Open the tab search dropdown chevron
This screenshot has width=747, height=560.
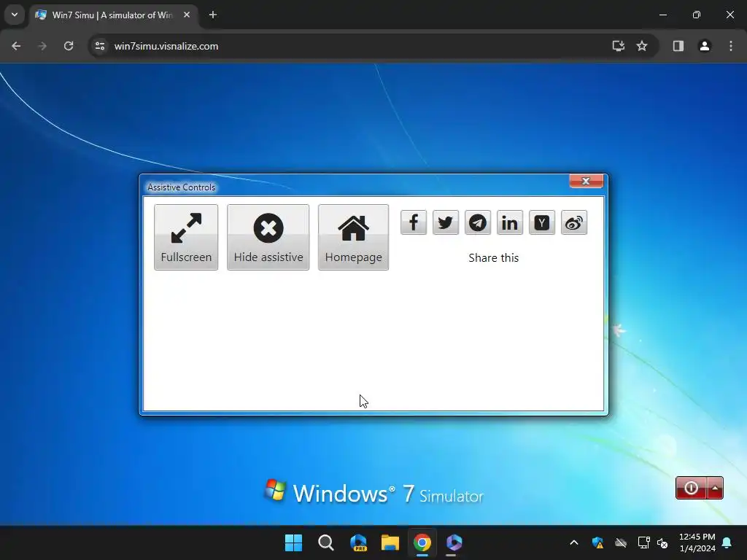(15, 15)
